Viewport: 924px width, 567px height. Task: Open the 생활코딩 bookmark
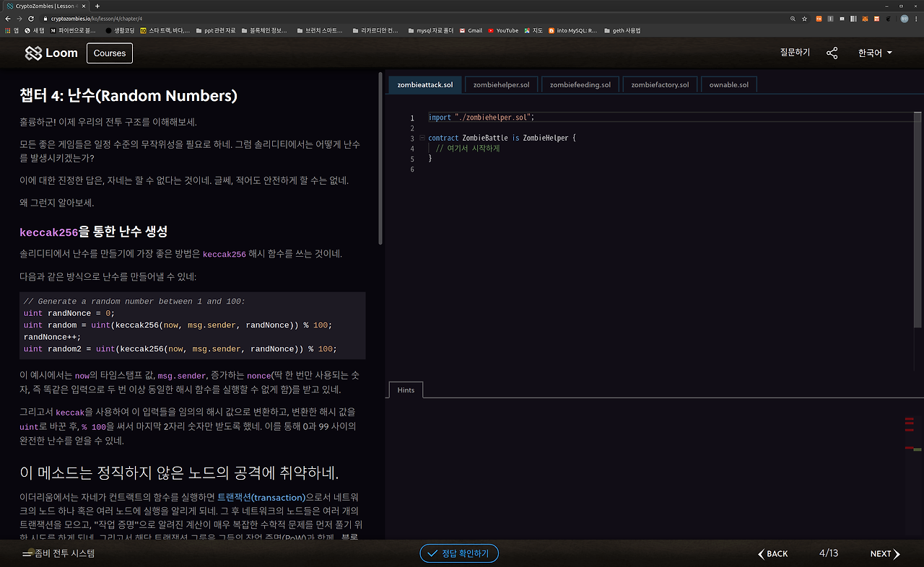tap(119, 31)
